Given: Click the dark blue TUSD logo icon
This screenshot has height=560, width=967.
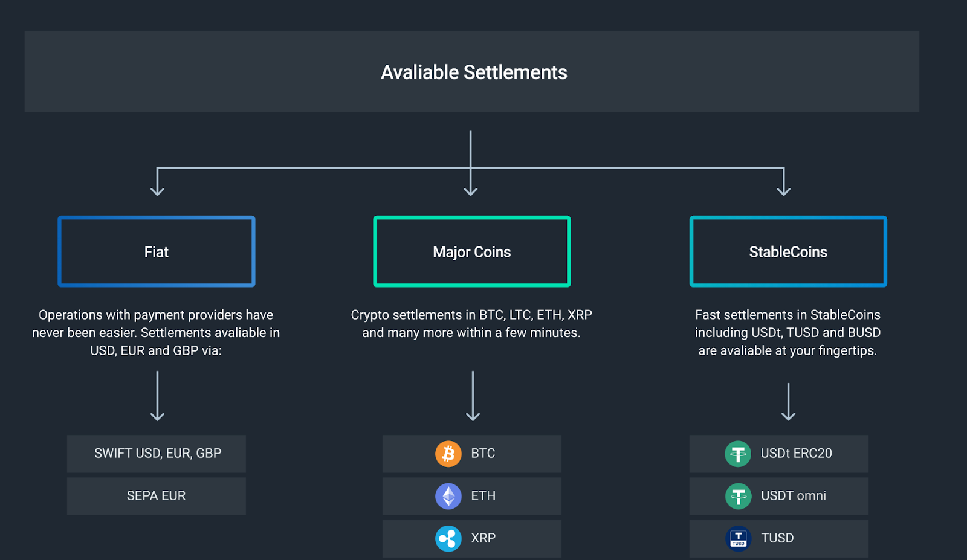Looking at the screenshot, I should 738,538.
